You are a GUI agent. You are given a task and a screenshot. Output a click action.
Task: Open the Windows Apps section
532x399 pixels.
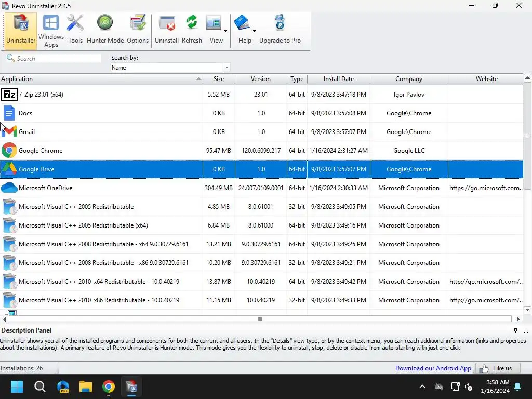click(51, 30)
